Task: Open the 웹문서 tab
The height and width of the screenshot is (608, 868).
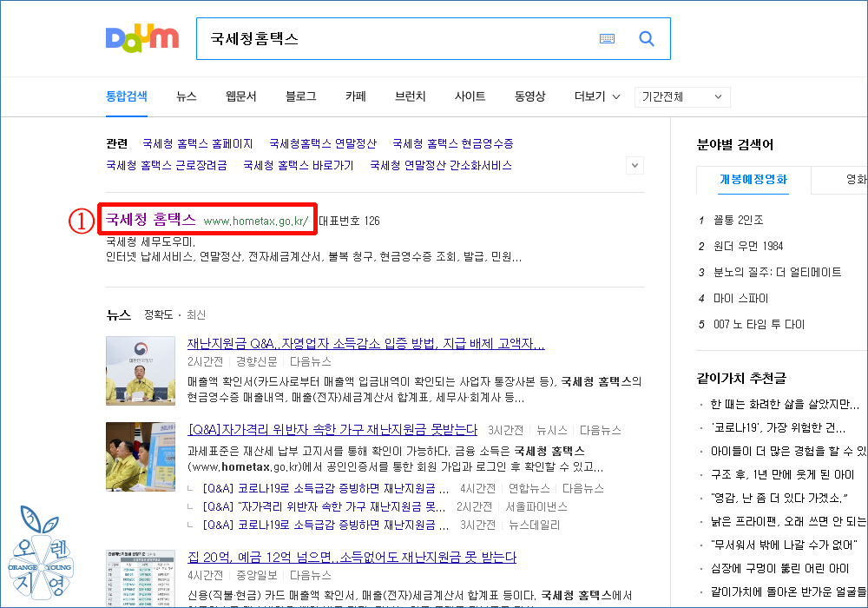Action: point(241,96)
